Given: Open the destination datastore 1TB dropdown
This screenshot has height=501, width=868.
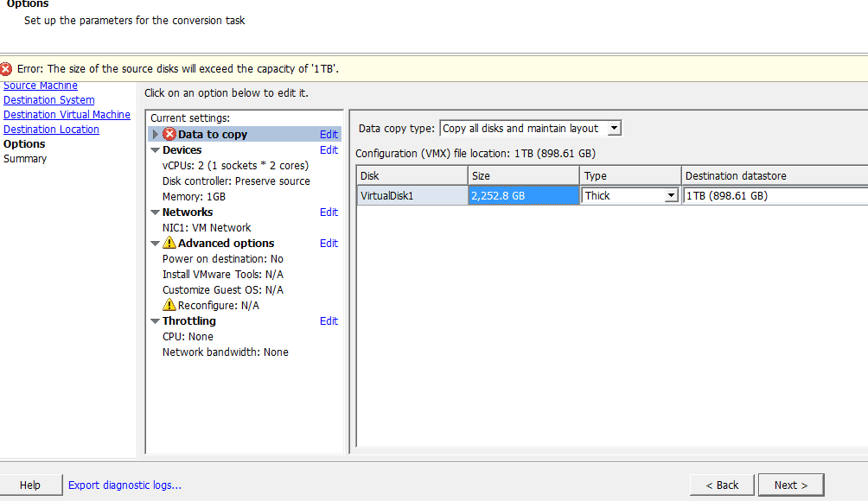Looking at the screenshot, I should click(775, 196).
